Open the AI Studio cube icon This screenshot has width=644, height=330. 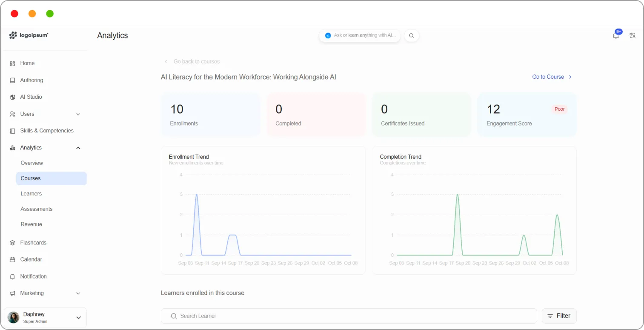(12, 97)
